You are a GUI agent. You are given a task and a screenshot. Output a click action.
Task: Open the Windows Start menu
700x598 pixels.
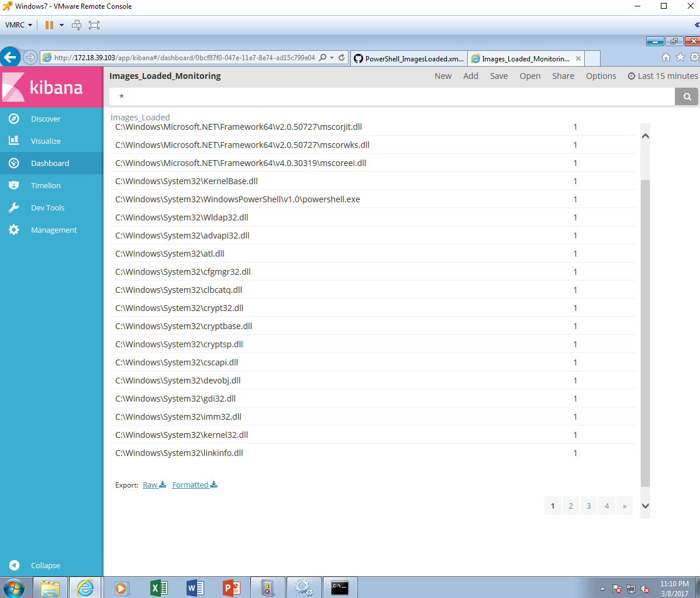[x=13, y=588]
